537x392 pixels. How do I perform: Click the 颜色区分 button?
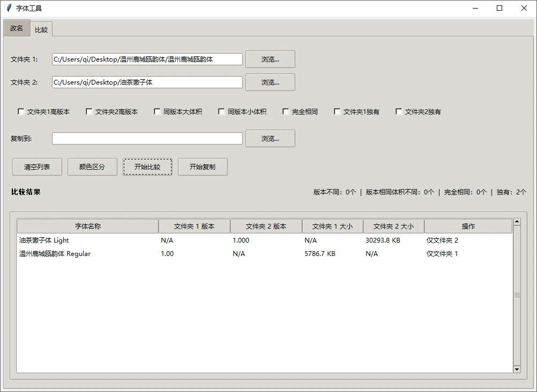click(92, 167)
